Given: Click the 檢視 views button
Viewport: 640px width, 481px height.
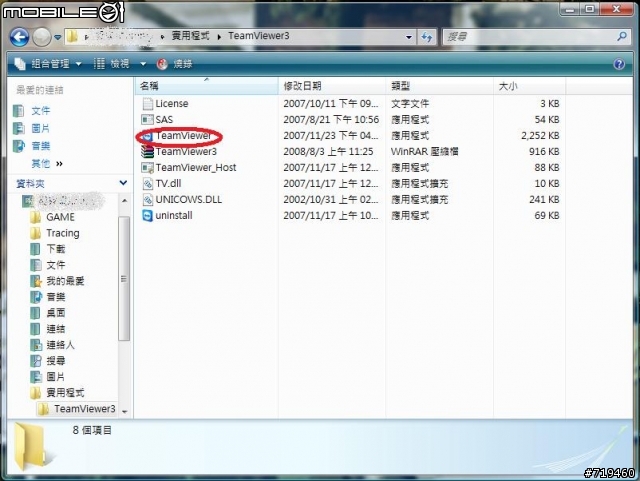Looking at the screenshot, I should point(112,64).
